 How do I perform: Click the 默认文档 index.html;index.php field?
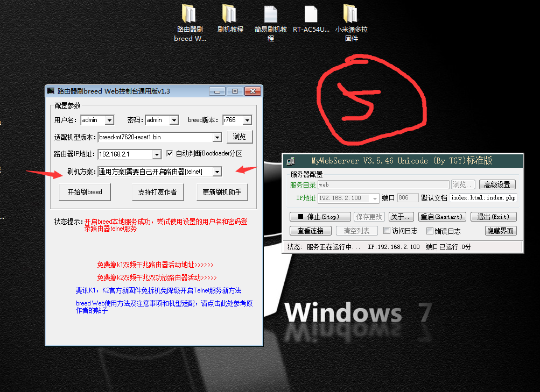tap(483, 198)
